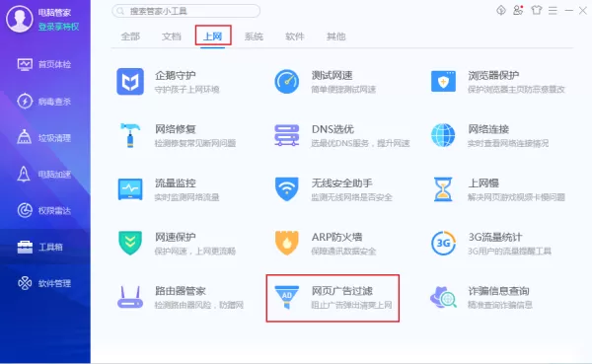Switch to the 其他 tab
The width and height of the screenshot is (592, 364).
click(x=336, y=36)
